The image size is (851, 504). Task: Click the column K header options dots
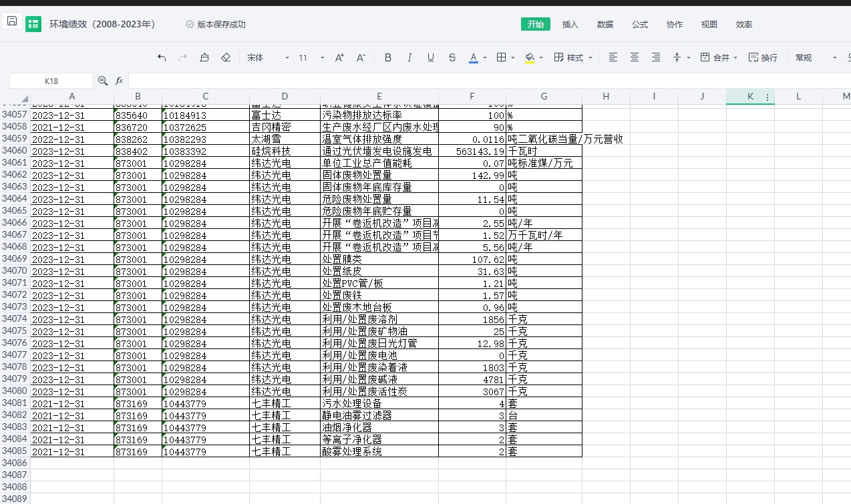click(768, 97)
